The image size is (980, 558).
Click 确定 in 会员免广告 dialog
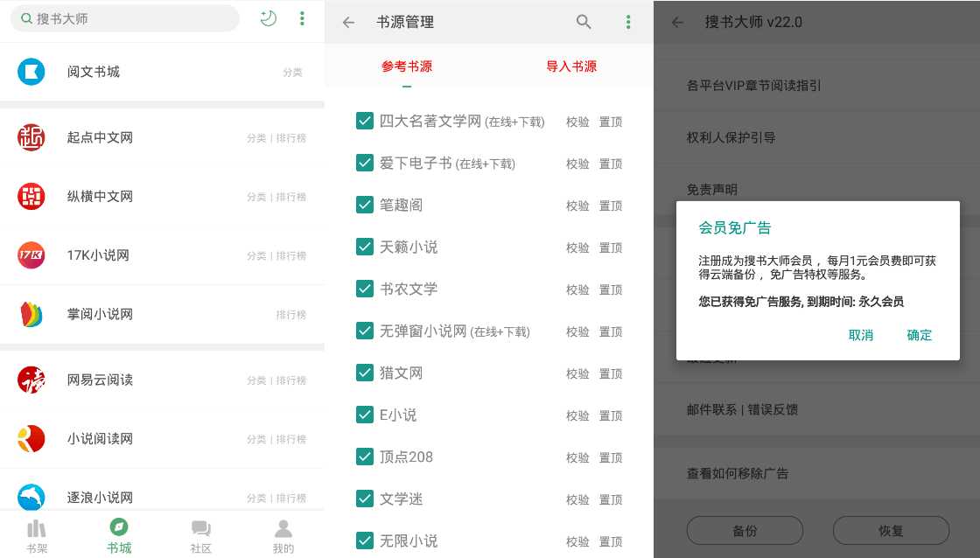pyautogui.click(x=920, y=336)
